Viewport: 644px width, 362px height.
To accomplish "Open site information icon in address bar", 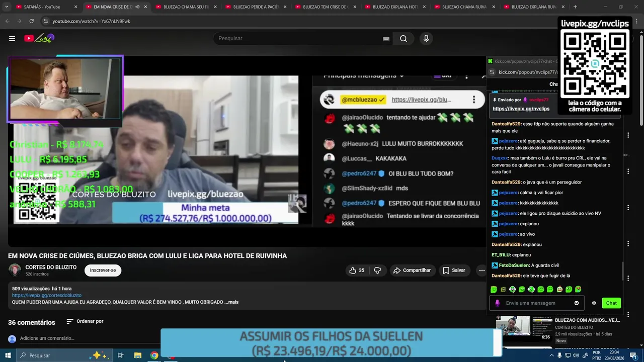I will [x=46, y=21].
